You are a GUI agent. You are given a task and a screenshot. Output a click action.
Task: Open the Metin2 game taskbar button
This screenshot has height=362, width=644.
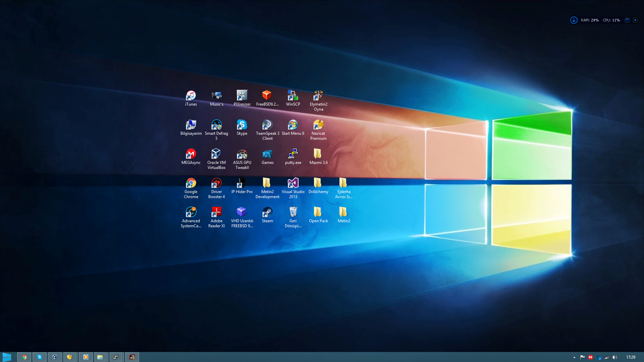[132, 357]
